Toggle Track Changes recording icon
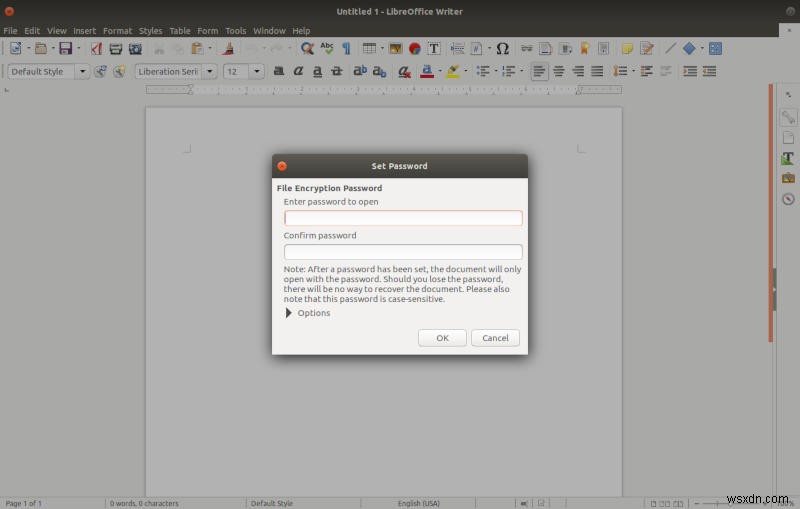800x509 pixels. click(647, 48)
